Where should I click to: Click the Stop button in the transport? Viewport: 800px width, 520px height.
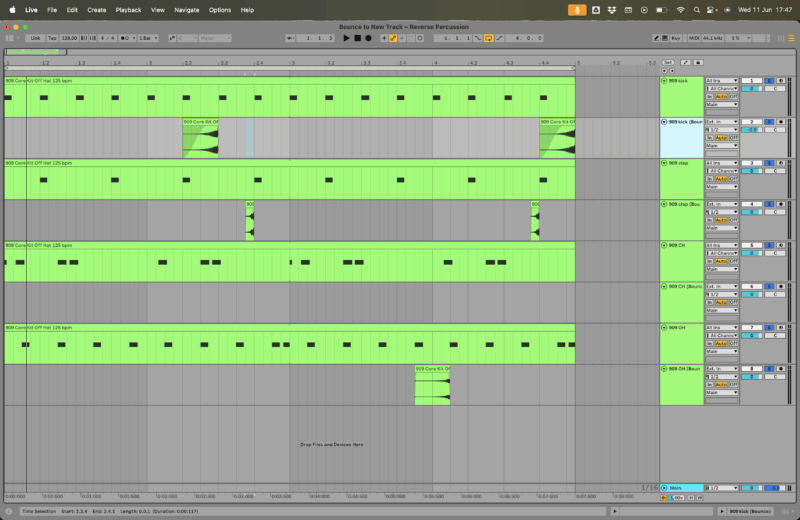[x=357, y=38]
